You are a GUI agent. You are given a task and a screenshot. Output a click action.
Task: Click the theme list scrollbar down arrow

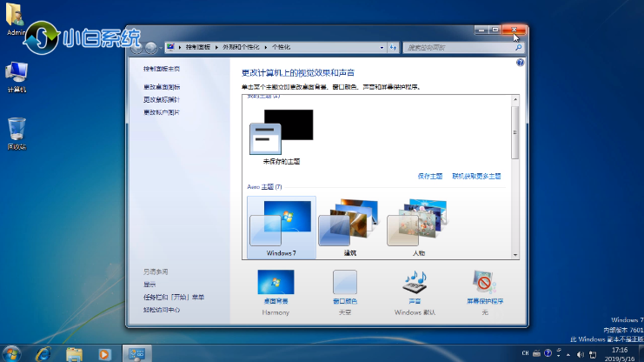[x=515, y=254]
